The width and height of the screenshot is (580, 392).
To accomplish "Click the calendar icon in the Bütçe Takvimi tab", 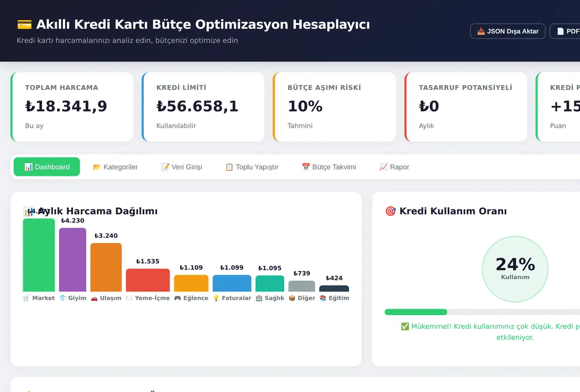I will point(305,167).
